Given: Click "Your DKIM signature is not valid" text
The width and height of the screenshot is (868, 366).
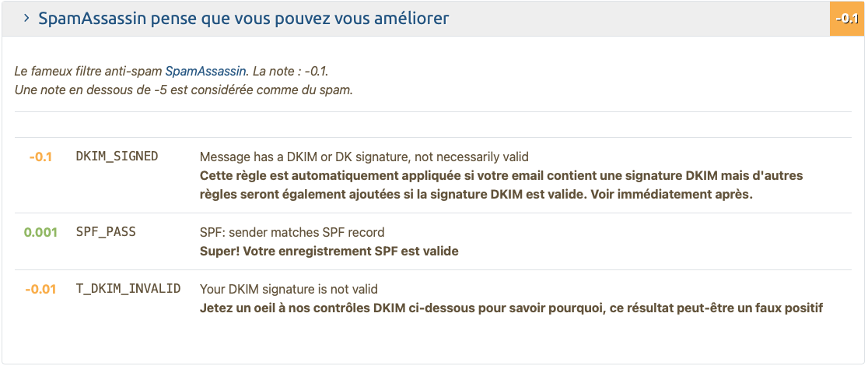Looking at the screenshot, I should pos(289,289).
